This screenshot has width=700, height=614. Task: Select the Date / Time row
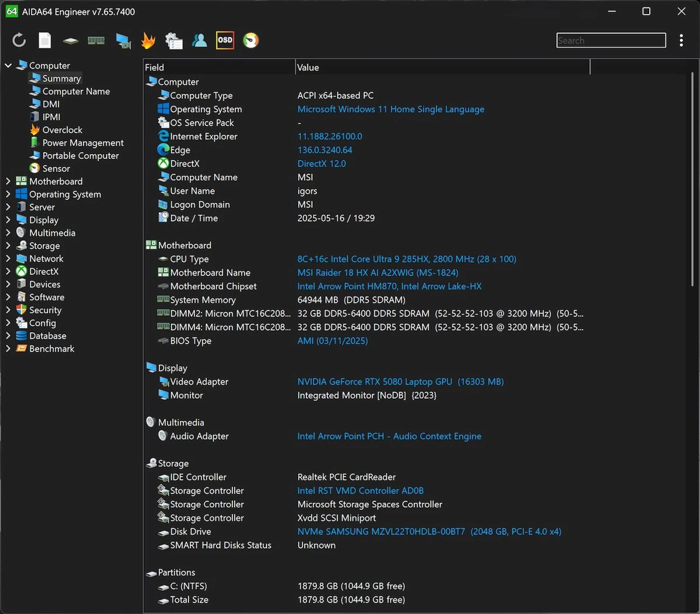pyautogui.click(x=366, y=218)
